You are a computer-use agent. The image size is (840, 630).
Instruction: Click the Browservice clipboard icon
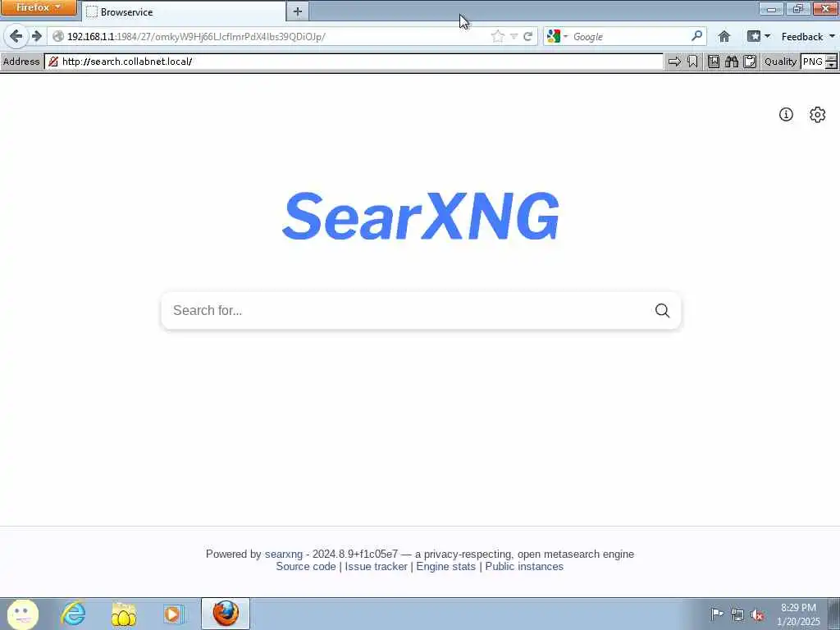coord(750,62)
